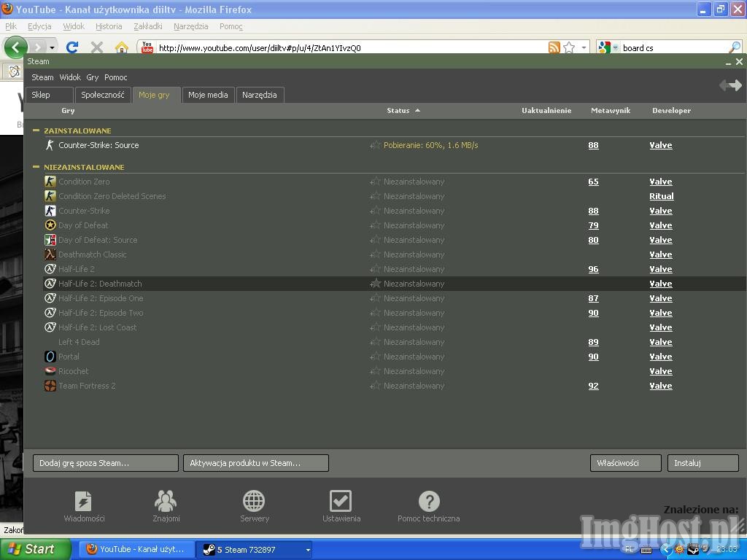Click the Condition Zero game icon
This screenshot has height=560, width=747.
pos(50,182)
